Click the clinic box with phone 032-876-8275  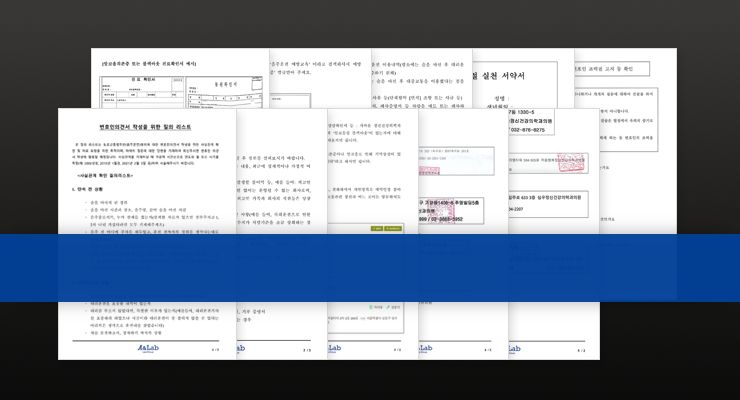click(x=530, y=122)
